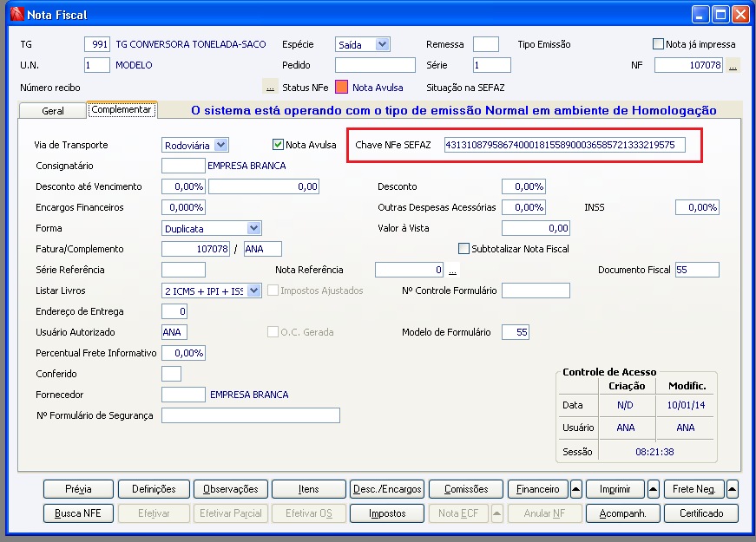Click the NF number field 107078
The height and width of the screenshot is (542, 756).
point(688,65)
